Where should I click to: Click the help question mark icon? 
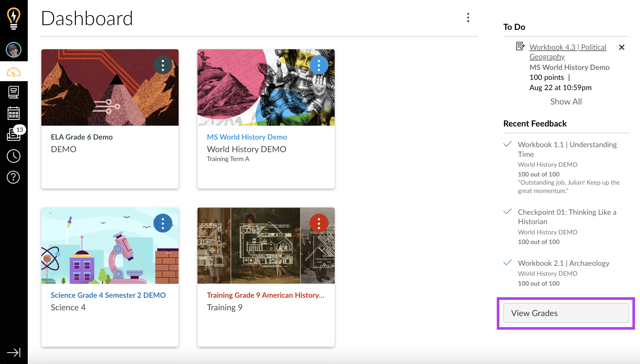click(x=13, y=178)
